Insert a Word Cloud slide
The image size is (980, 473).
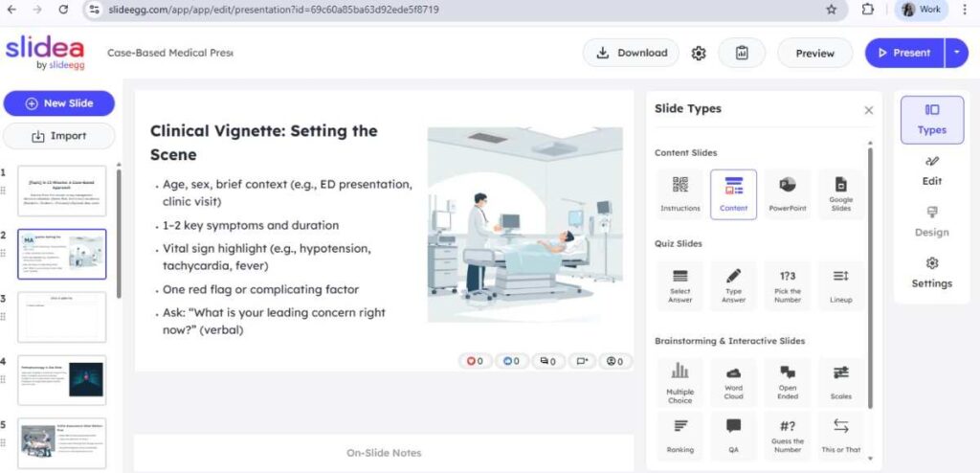tap(733, 382)
